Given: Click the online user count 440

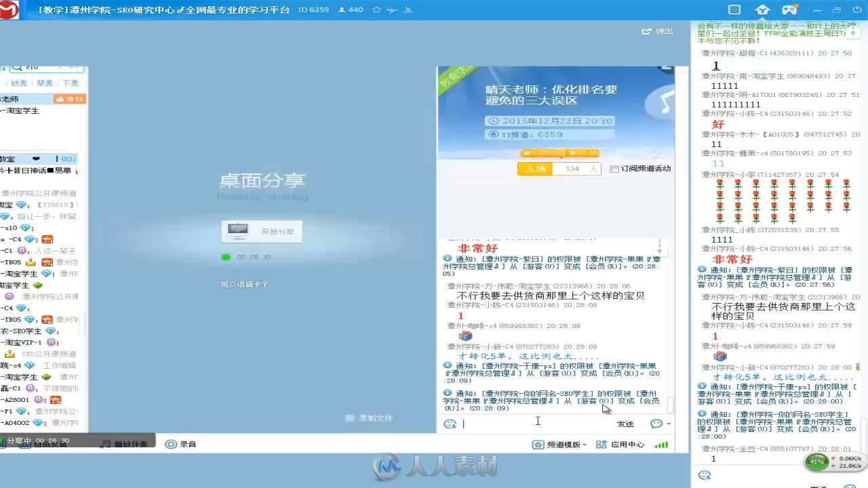Looking at the screenshot, I should (x=351, y=10).
